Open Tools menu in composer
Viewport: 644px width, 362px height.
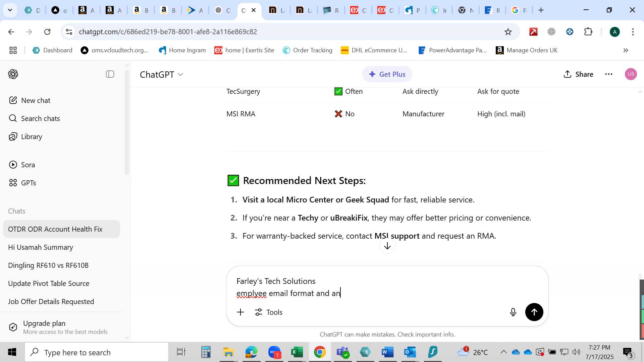(x=269, y=312)
